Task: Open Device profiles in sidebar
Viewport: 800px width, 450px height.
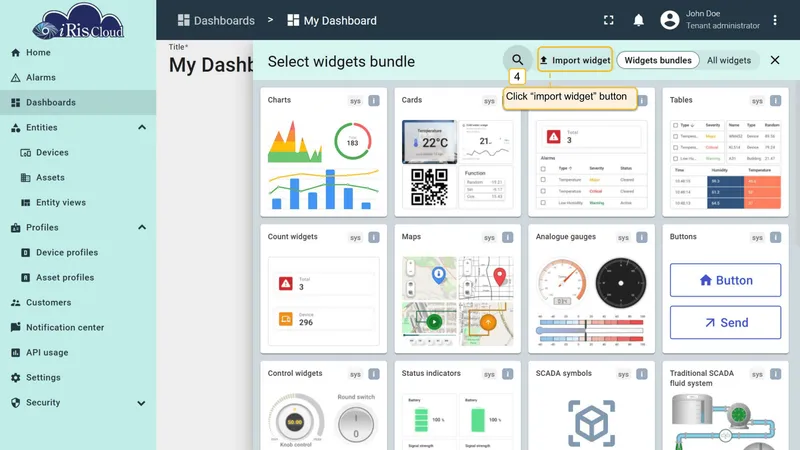Action: tap(78, 253)
